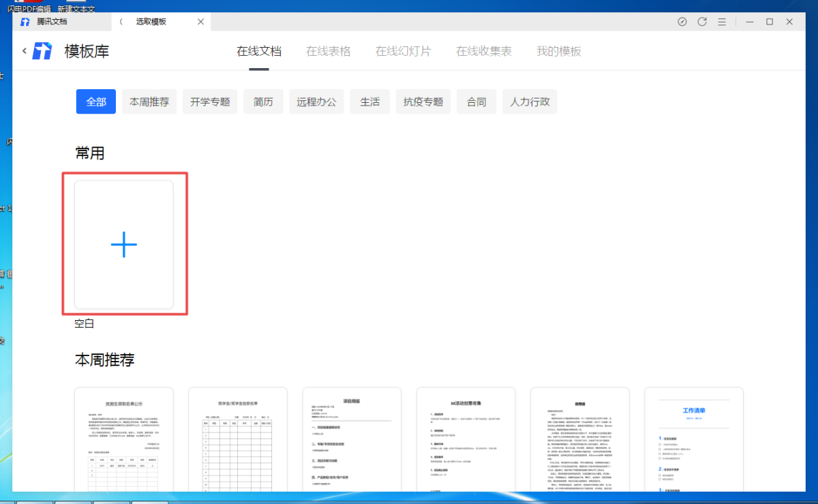Switch to the 在线幻灯片 tab
Screen dimensions: 818x504
pos(404,51)
